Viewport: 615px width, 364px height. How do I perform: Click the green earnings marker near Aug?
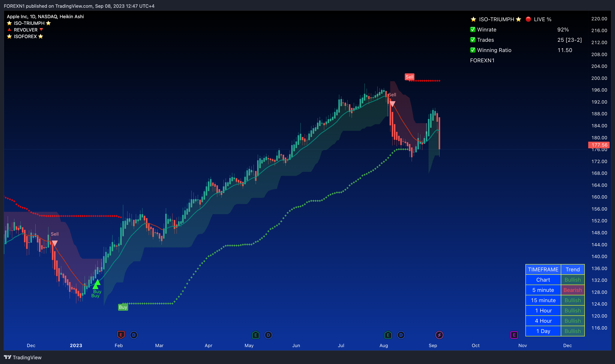click(388, 335)
